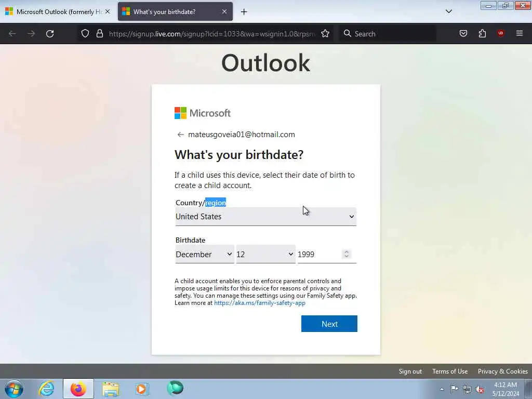Open Windows Media Player taskbar icon
Viewport: 532px width, 399px height.
tap(142, 389)
